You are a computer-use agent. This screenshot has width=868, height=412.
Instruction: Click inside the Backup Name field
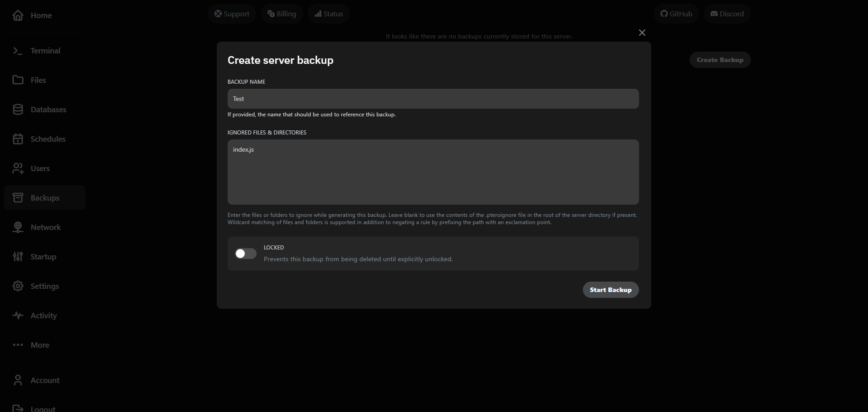point(433,98)
